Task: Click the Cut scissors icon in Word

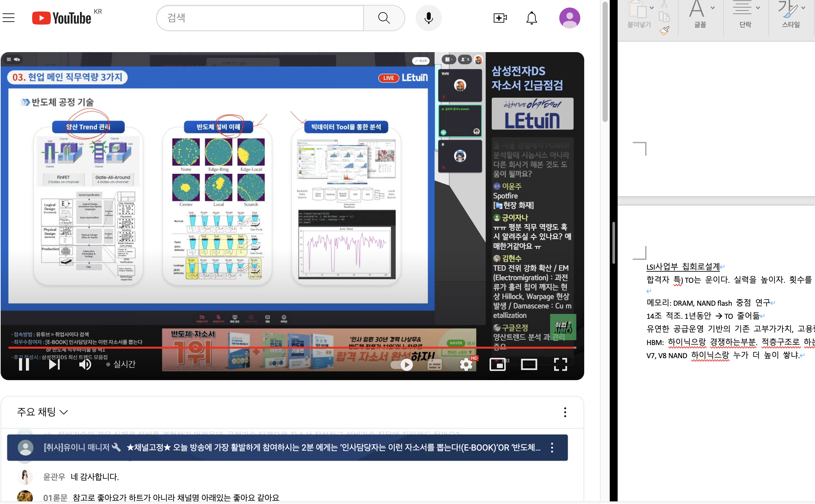Action: [x=664, y=4]
